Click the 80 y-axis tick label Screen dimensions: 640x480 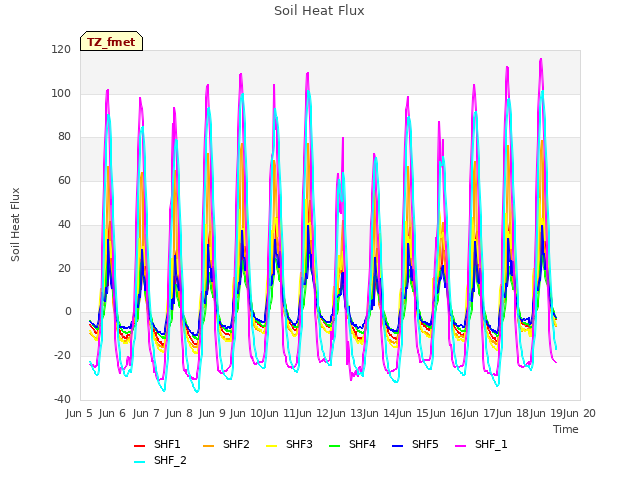pos(64,137)
